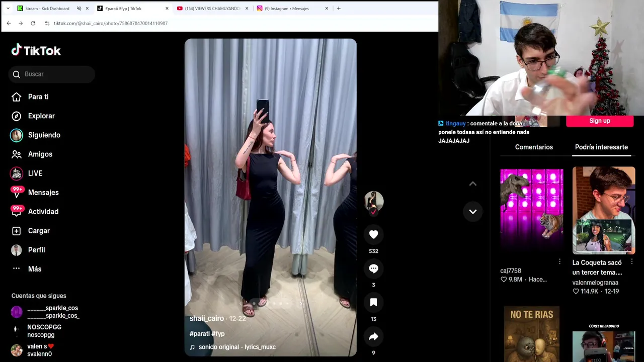Click the Amigos people icon
This screenshot has height=362, width=644.
coord(17,154)
